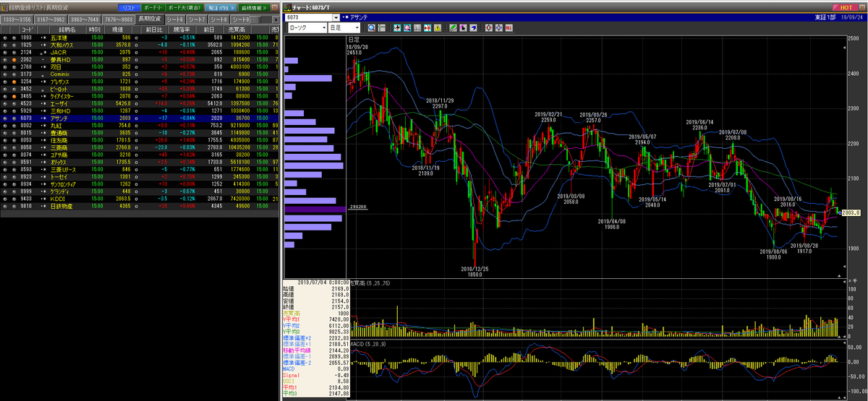Open the stock code 6073 dropdown
This screenshot has width=868, height=401.
(336, 17)
